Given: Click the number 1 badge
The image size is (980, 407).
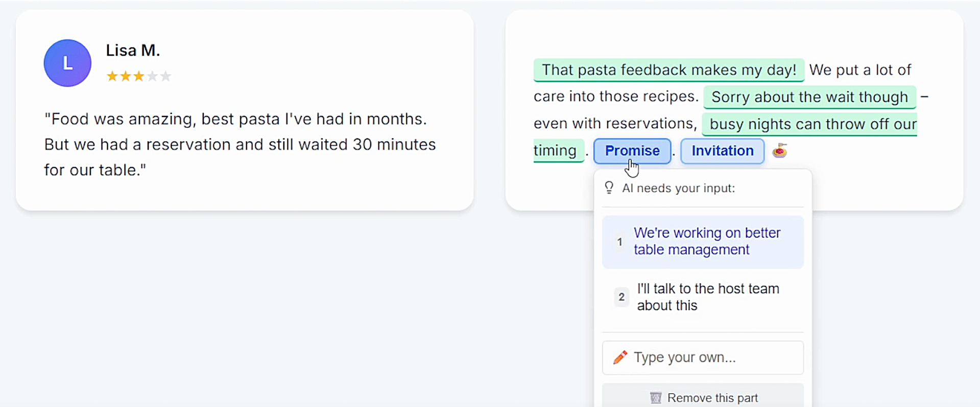Looking at the screenshot, I should tap(619, 242).
